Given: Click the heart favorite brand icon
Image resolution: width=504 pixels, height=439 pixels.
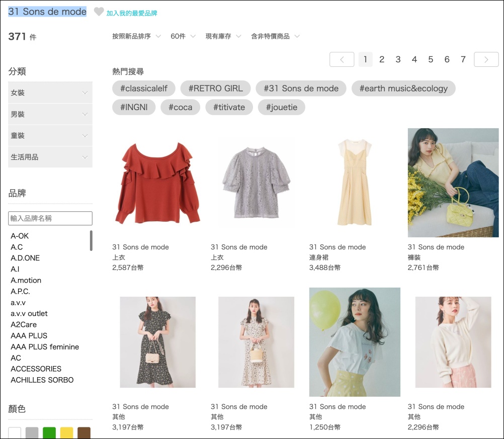Looking at the screenshot, I should click(99, 12).
